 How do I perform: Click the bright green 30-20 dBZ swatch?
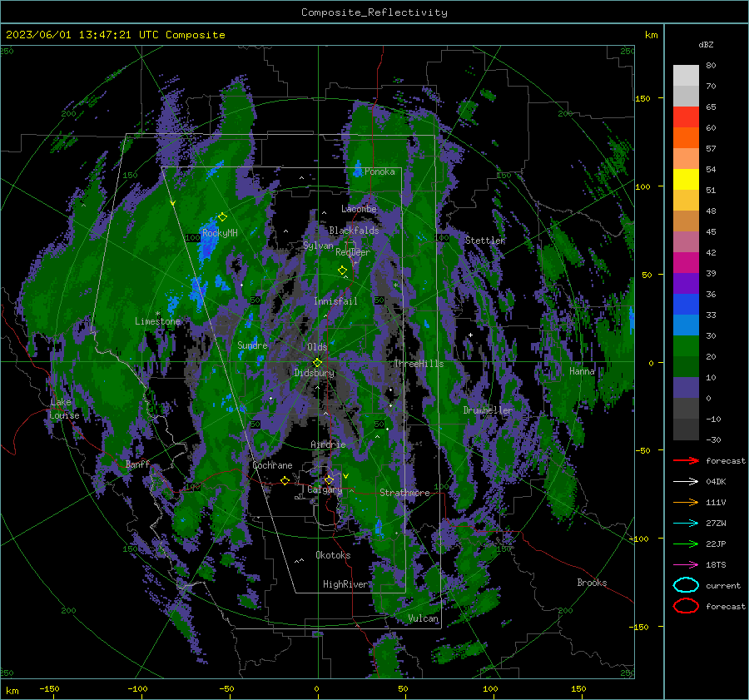click(686, 346)
